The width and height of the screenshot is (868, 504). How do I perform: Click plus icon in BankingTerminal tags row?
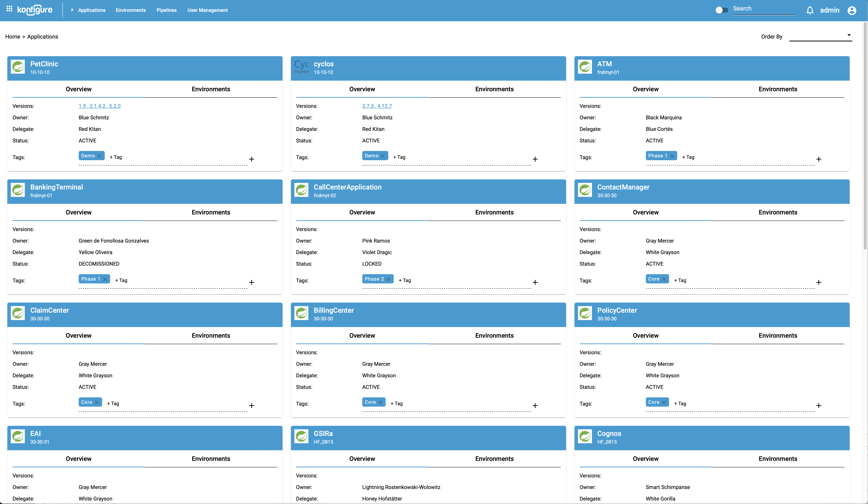pyautogui.click(x=252, y=283)
